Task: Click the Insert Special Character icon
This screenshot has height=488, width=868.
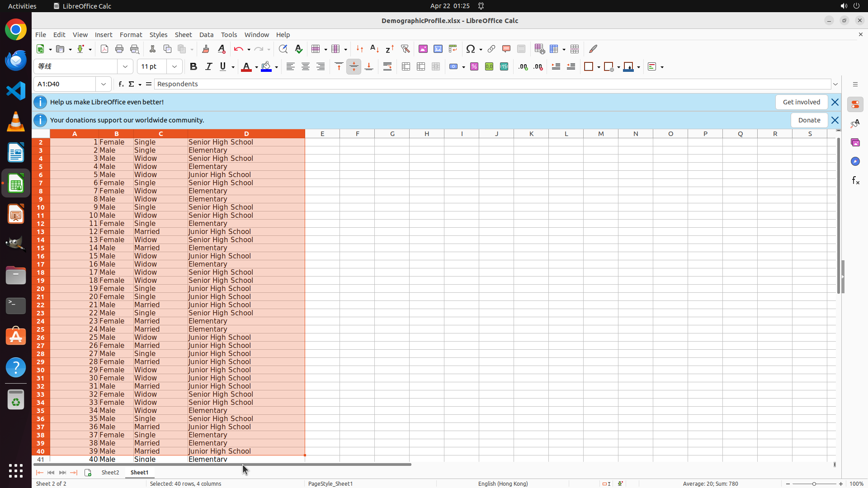Action: (471, 49)
